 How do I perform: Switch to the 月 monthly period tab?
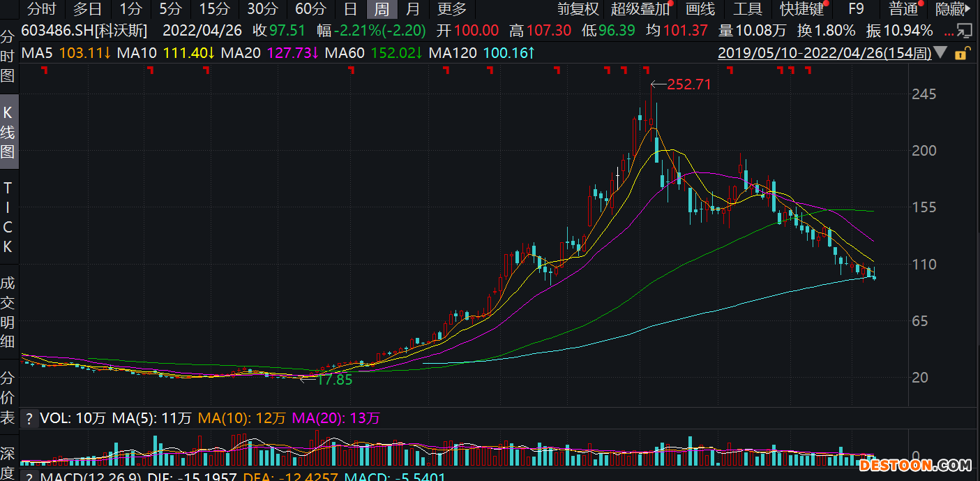pos(413,9)
